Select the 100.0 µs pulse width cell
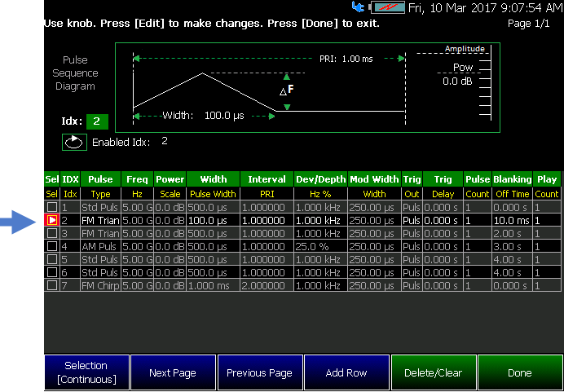Viewport: 564px width, 392px height. tap(214, 221)
